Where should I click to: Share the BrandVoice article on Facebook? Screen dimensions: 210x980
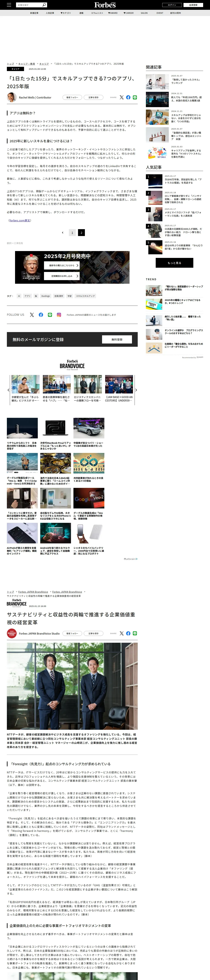tap(128, 633)
